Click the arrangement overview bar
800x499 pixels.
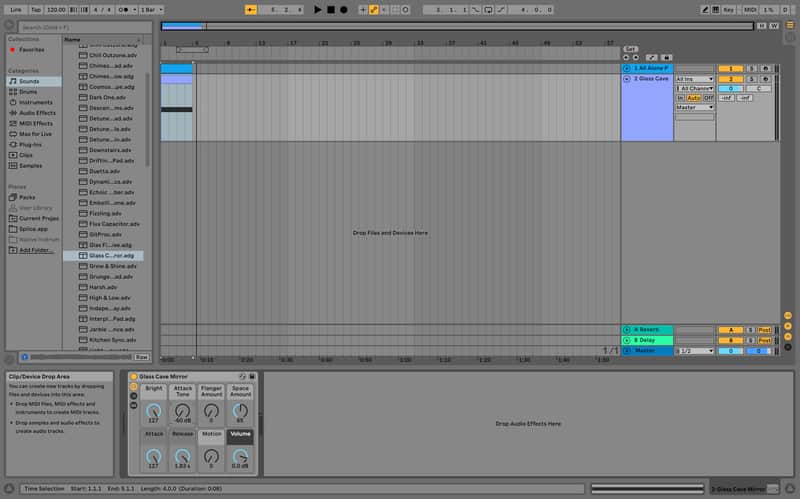tap(457, 26)
